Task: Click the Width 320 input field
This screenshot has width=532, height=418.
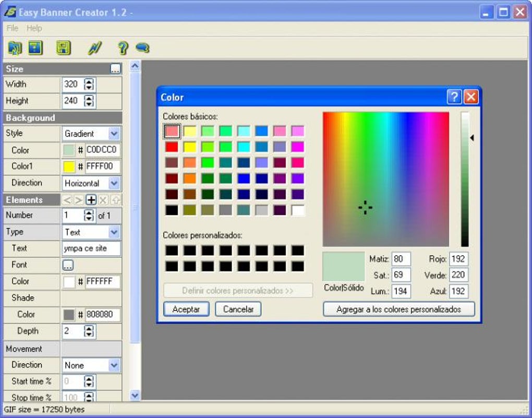Action: tap(72, 84)
